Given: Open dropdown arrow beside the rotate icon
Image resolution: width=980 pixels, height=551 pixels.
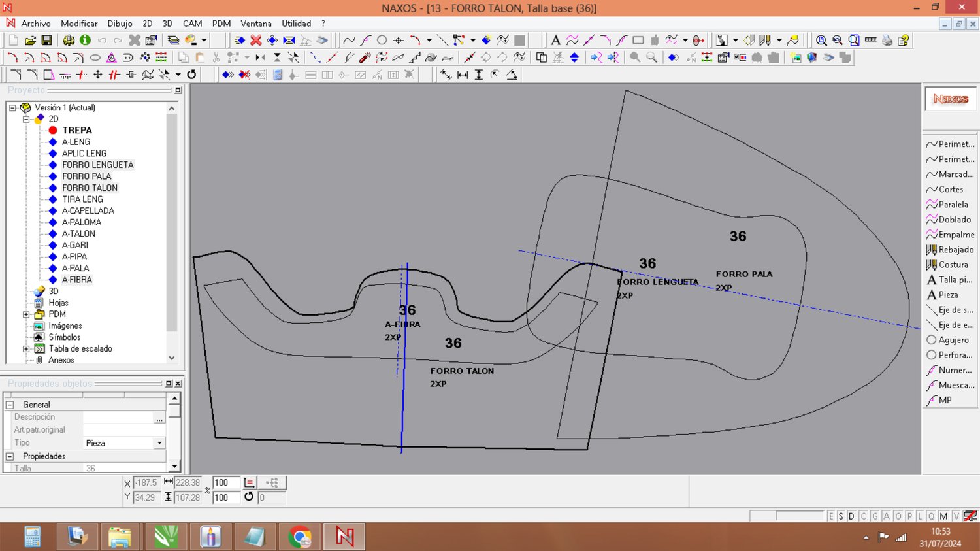Looking at the screenshot, I should pyautogui.click(x=178, y=75).
